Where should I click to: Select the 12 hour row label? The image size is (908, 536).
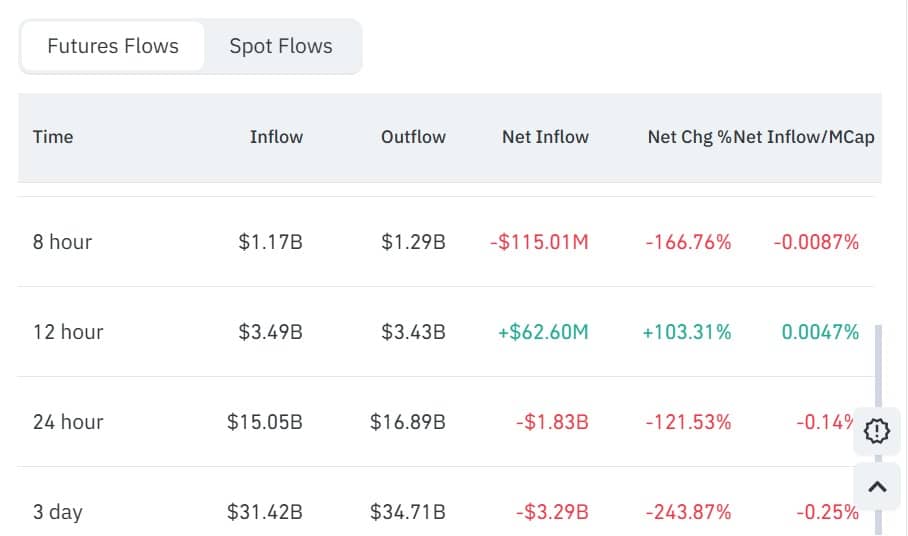[x=68, y=331]
